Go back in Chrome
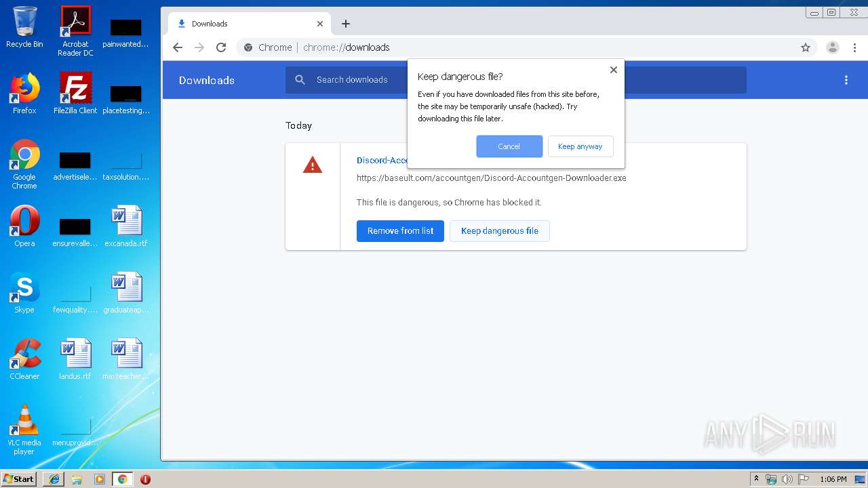This screenshot has height=488, width=868. 178,47
